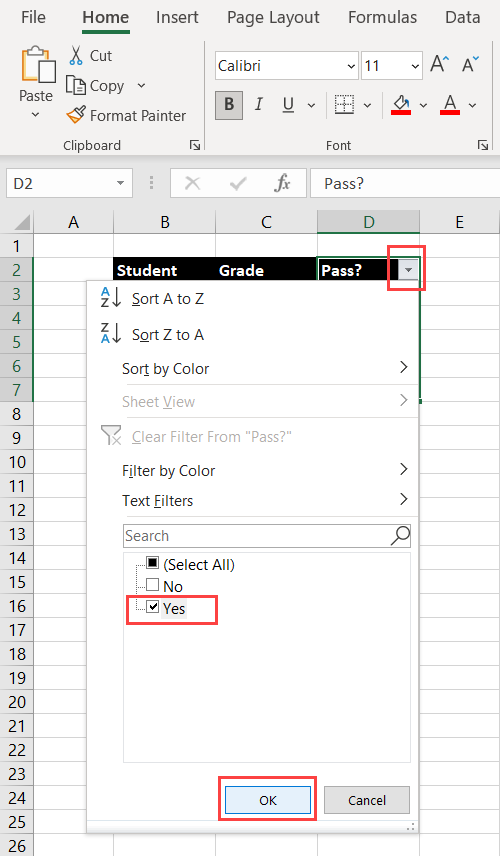Click the Cut scissors icon
This screenshot has height=856, width=500.
coord(76,56)
